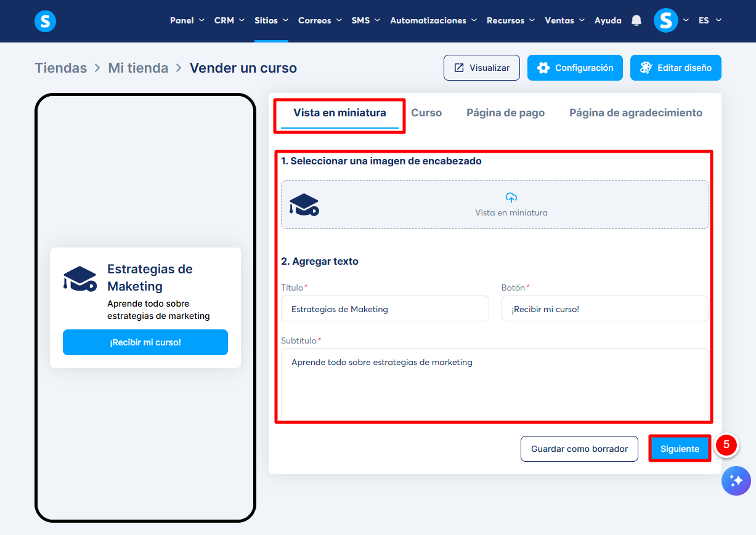This screenshot has height=535, width=756.
Task: Switch to the Página de agradecimiento tab
Action: (636, 113)
